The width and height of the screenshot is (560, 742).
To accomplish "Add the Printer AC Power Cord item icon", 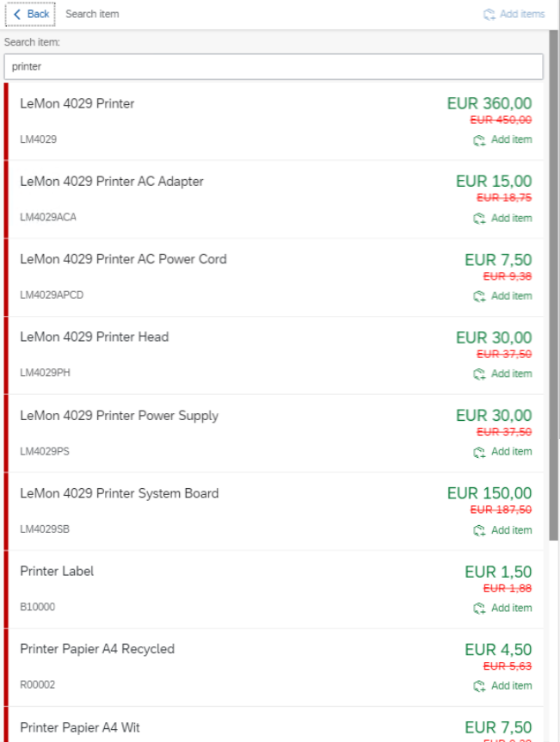I will [x=479, y=296].
